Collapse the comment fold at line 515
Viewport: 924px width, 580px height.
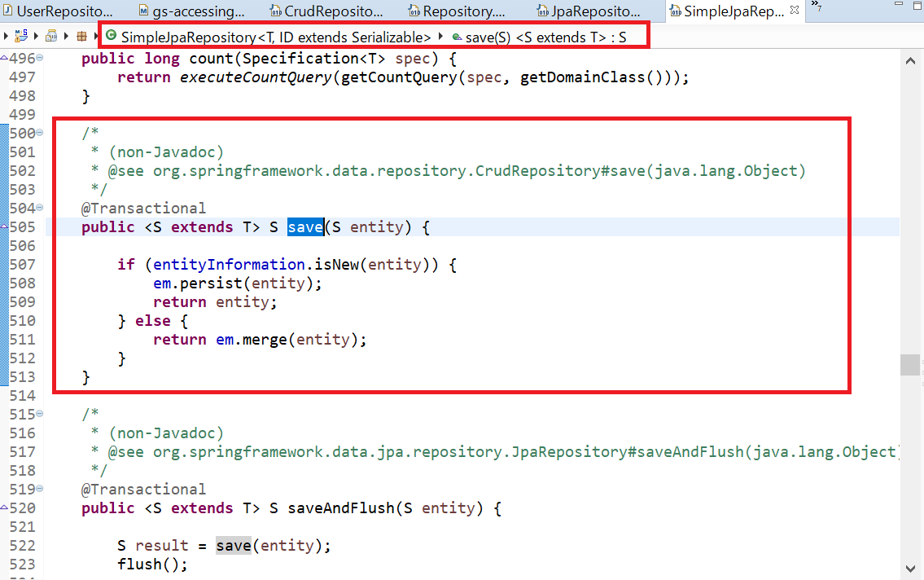click(40, 415)
